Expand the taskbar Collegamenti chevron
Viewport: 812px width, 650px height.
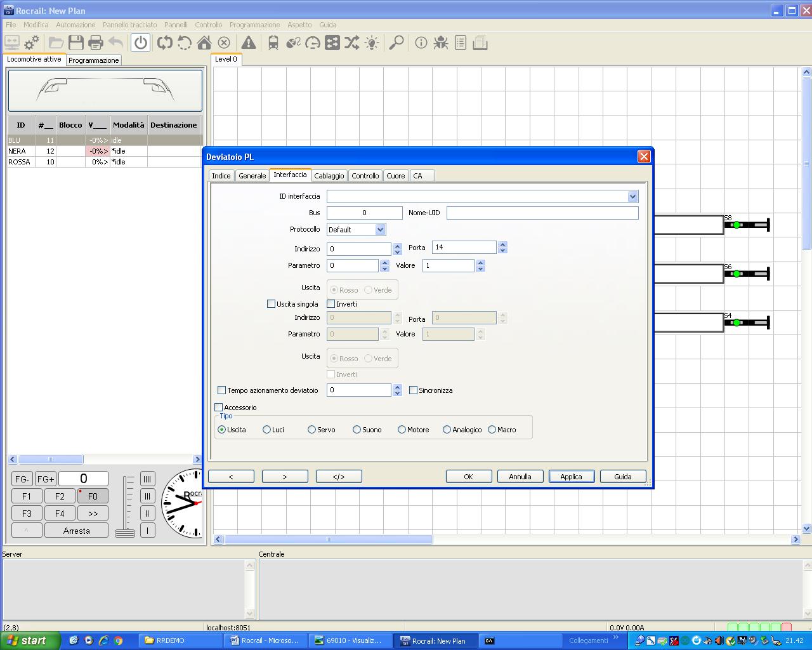615,638
